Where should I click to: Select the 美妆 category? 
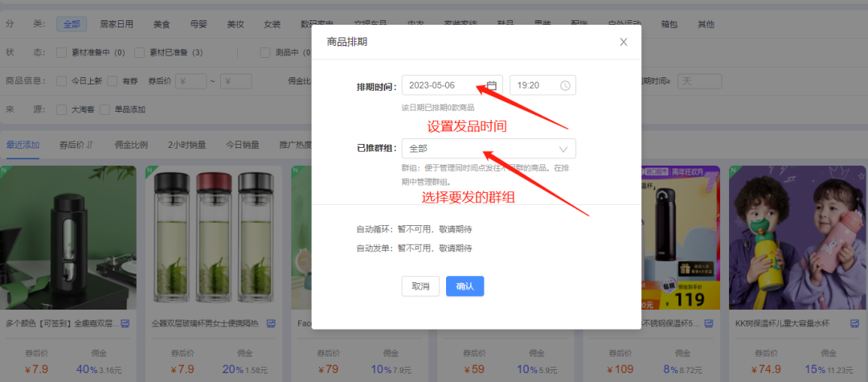pyautogui.click(x=235, y=24)
